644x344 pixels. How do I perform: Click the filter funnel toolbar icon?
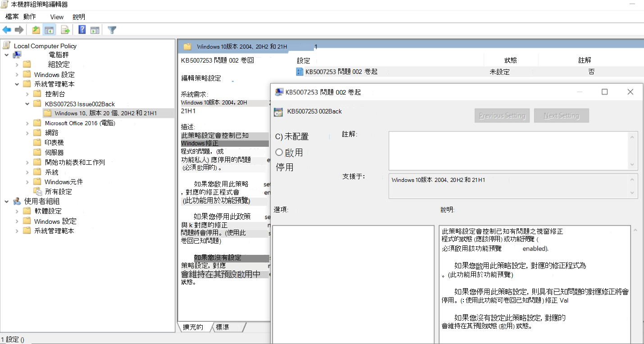[112, 30]
